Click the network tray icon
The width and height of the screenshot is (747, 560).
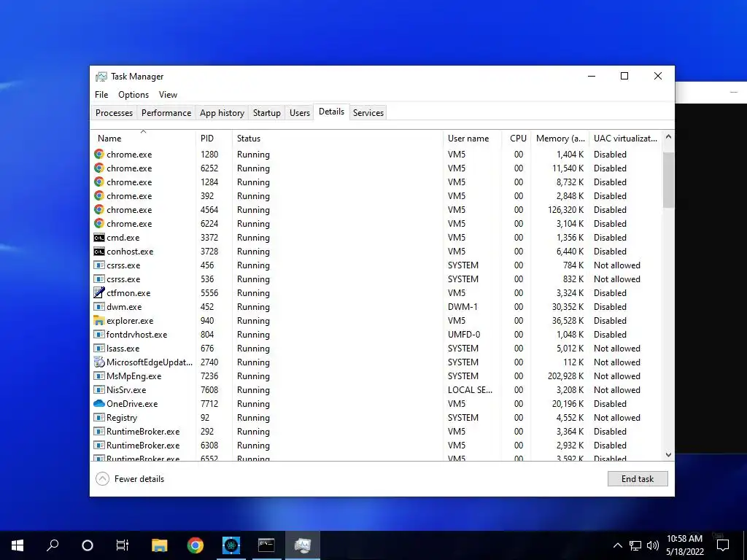tap(635, 545)
